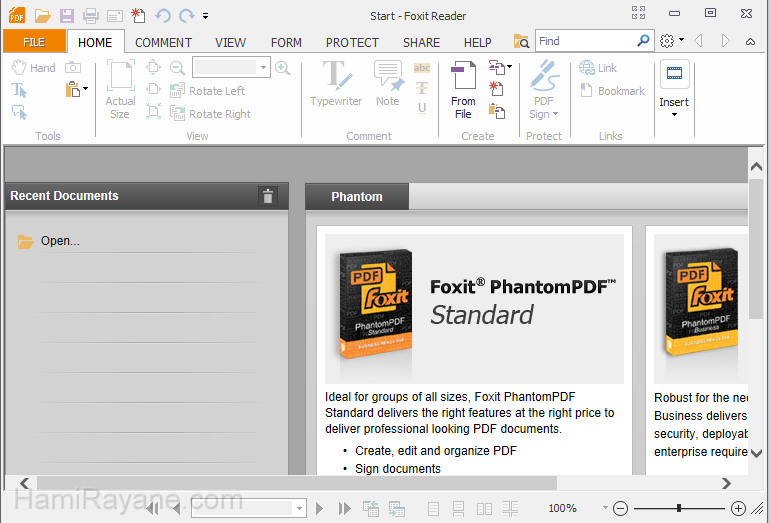Click the Find magnifier search icon
The height and width of the screenshot is (523, 769).
tap(643, 41)
